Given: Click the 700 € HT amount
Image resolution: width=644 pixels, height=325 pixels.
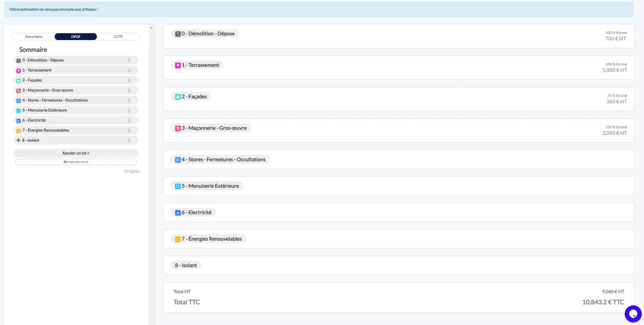Looking at the screenshot, I should coord(615,39).
